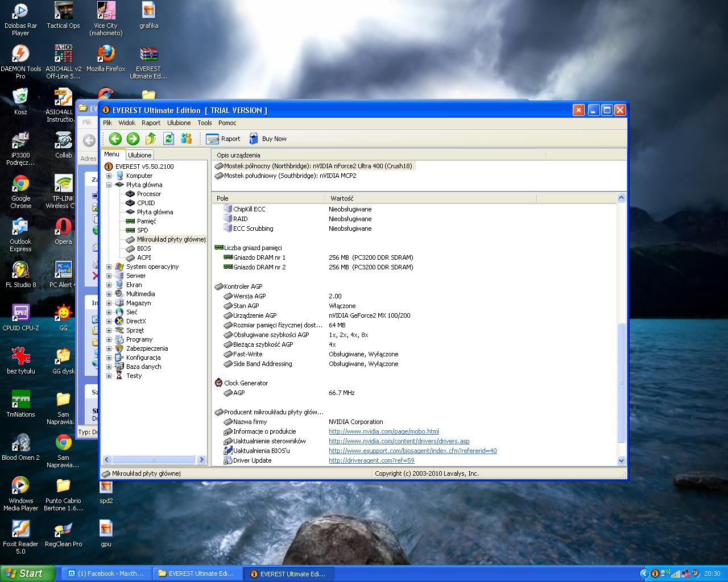The width and height of the screenshot is (728, 582).
Task: Select BIOS in the tree menu
Action: click(x=144, y=248)
